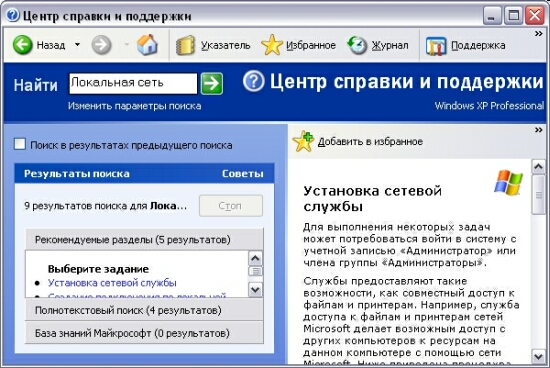Click the Указатель toolbar label
The image size is (550, 368).
coord(226,46)
